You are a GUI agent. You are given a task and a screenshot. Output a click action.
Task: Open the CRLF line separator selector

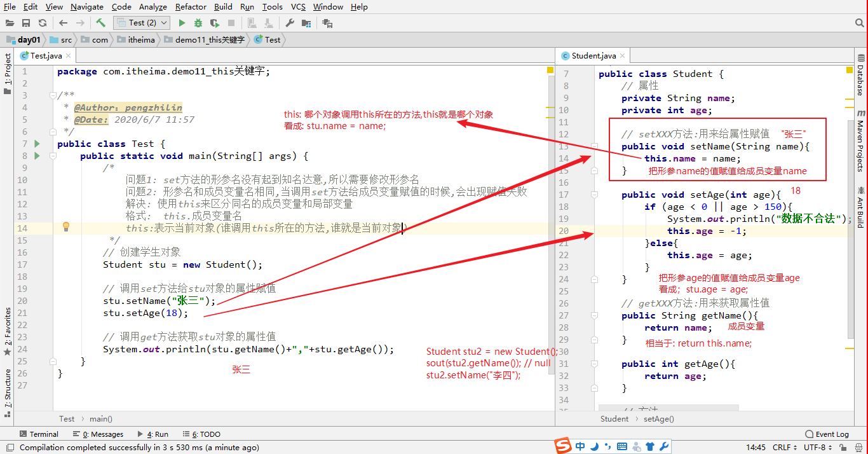click(x=785, y=447)
